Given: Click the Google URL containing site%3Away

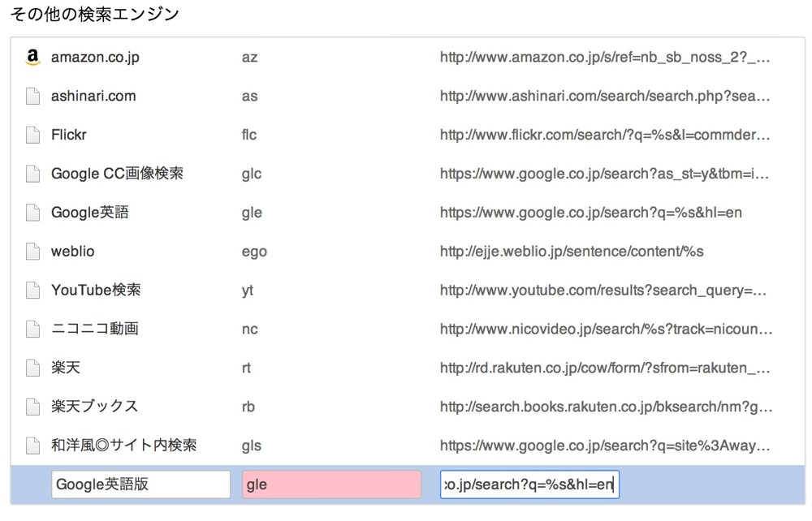Looking at the screenshot, I should [605, 446].
